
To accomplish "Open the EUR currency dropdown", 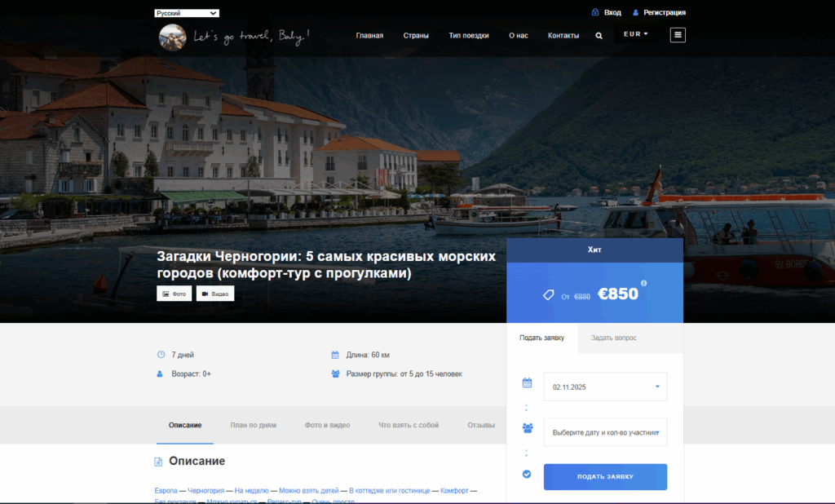I will (636, 34).
